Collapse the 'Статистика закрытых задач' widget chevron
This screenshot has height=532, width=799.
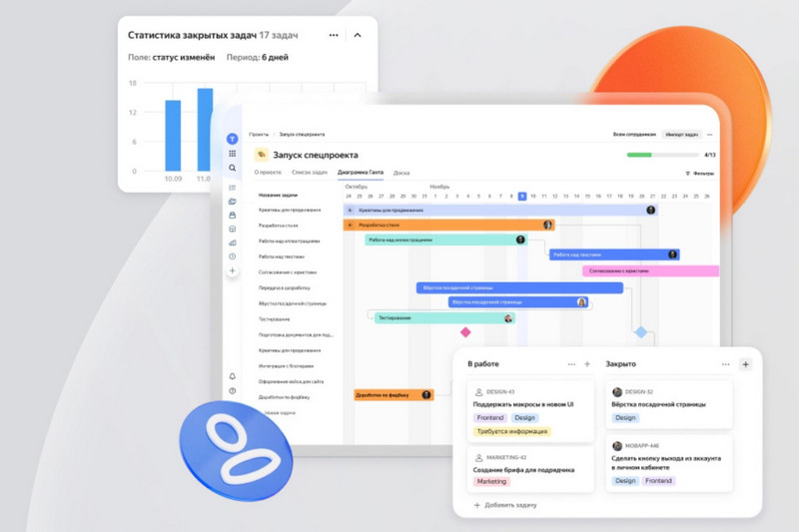tap(358, 35)
